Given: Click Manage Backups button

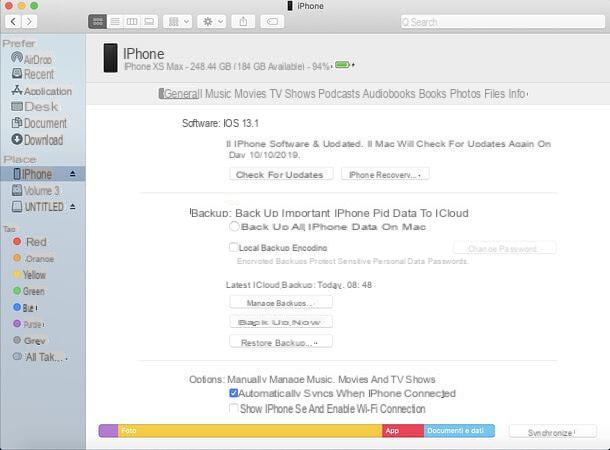Looking at the screenshot, I should click(x=281, y=302).
